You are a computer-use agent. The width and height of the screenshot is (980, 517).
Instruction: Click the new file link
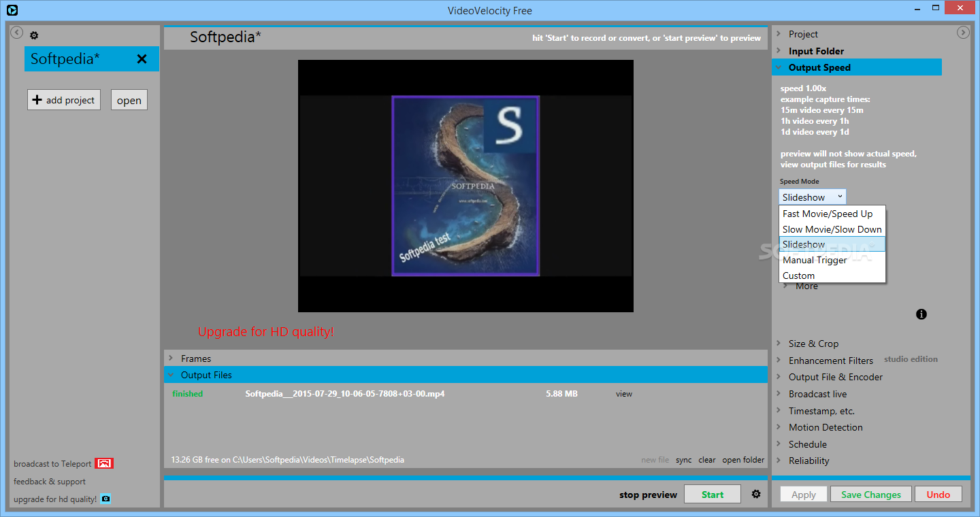(x=655, y=460)
